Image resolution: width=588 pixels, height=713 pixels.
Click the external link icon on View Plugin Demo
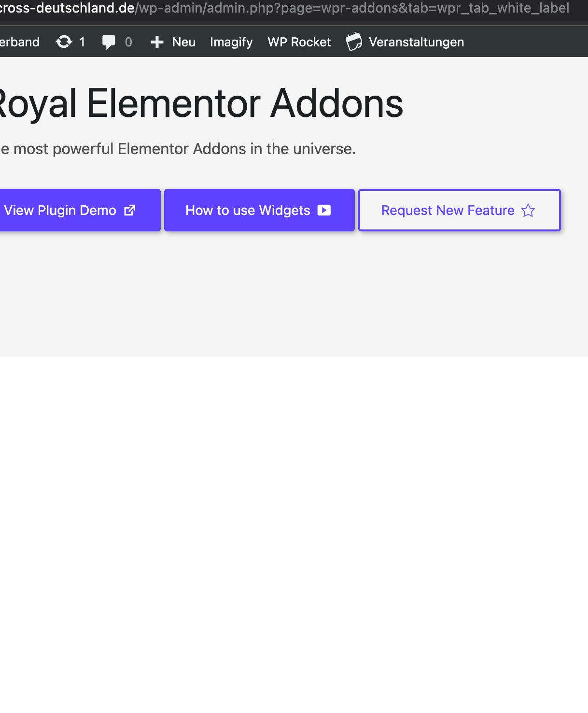(130, 210)
